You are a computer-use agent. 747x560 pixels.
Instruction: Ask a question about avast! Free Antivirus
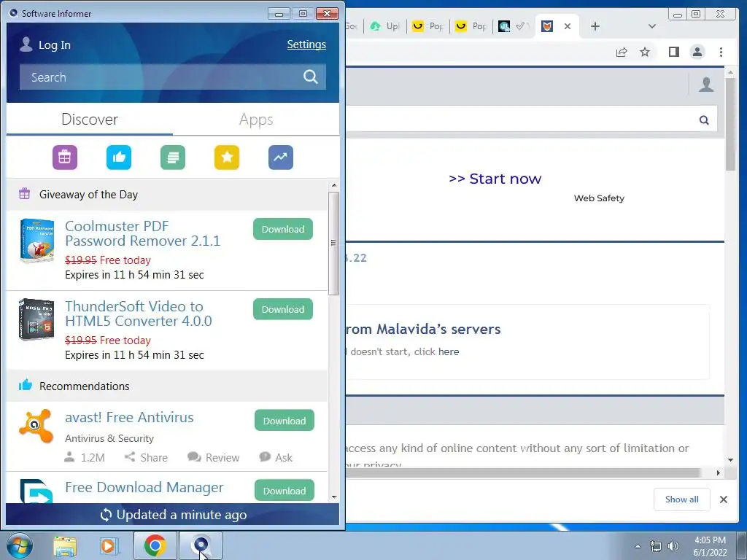coord(276,458)
